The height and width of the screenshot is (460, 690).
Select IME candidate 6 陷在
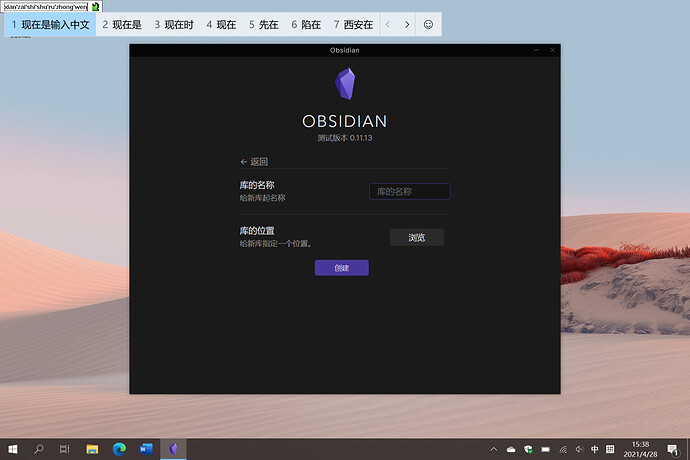point(306,25)
